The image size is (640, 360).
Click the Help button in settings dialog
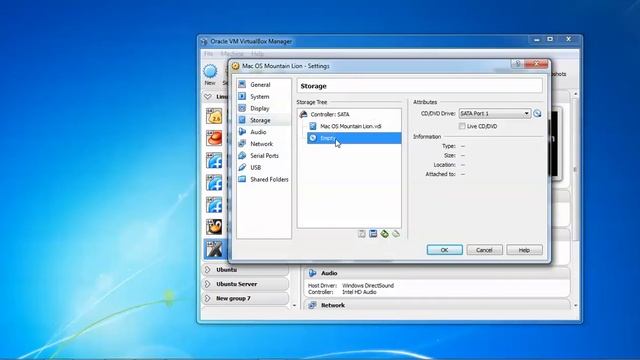(x=524, y=250)
